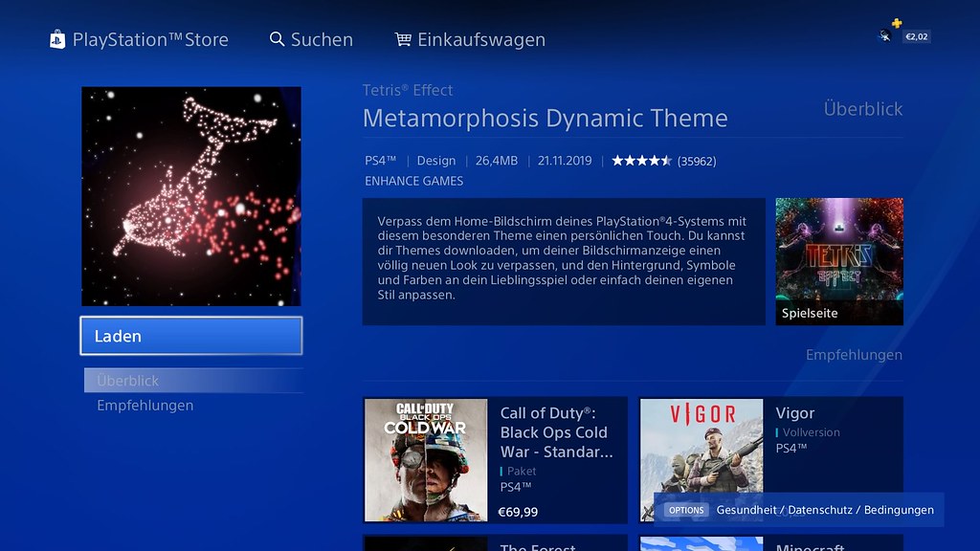The image size is (980, 551).
Task: Click the OPTIONS button icon
Action: (686, 510)
